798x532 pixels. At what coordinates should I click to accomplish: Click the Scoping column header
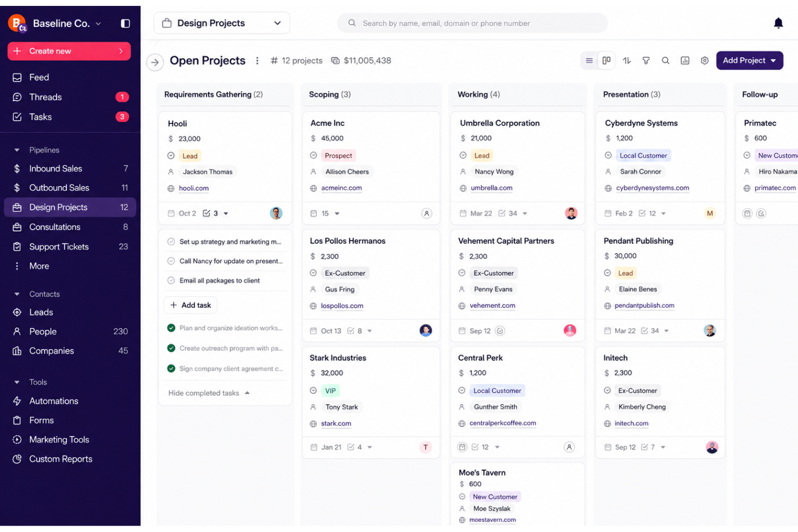click(x=330, y=94)
